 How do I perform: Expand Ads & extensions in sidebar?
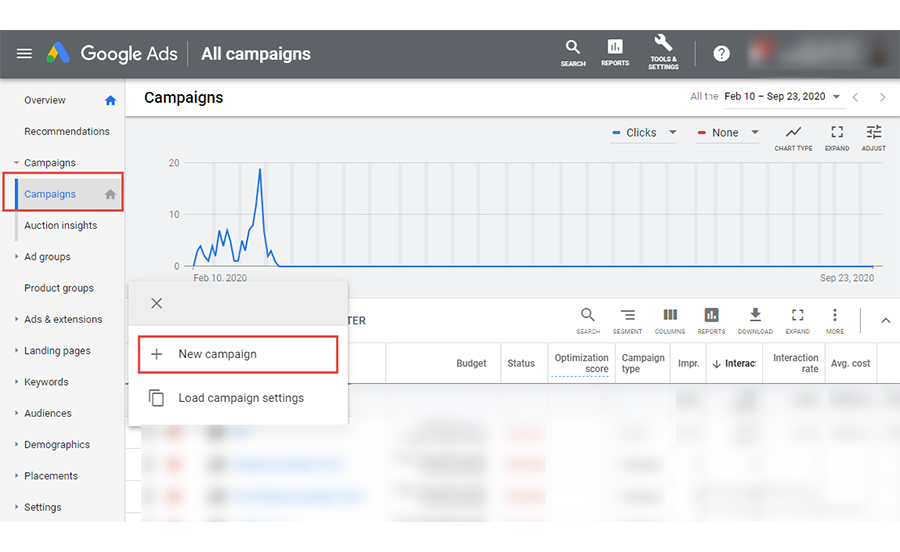click(x=17, y=319)
